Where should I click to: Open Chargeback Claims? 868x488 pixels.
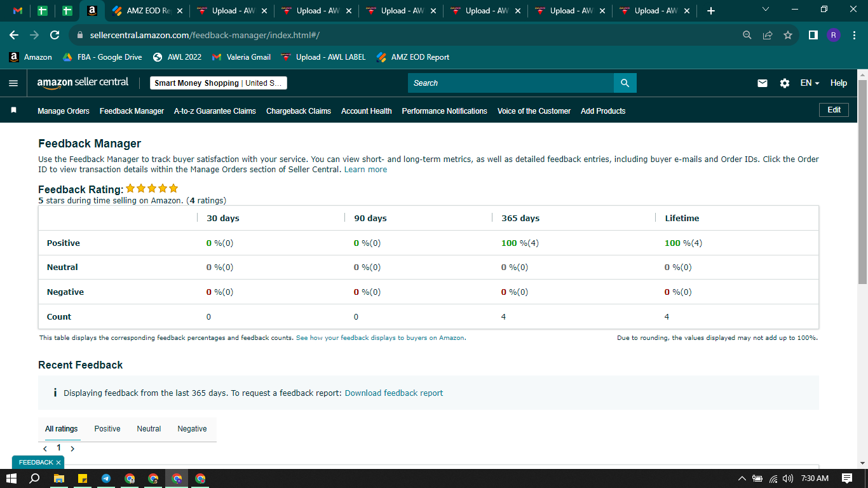click(x=299, y=111)
